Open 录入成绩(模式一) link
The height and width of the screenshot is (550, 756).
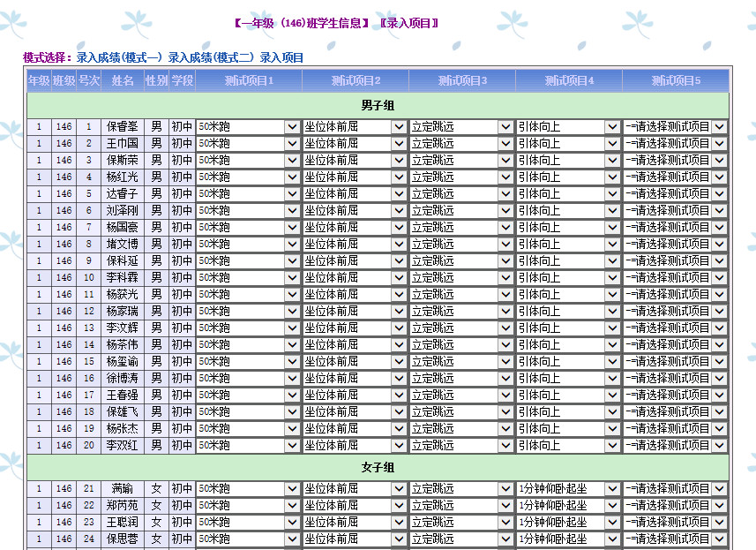point(118,58)
